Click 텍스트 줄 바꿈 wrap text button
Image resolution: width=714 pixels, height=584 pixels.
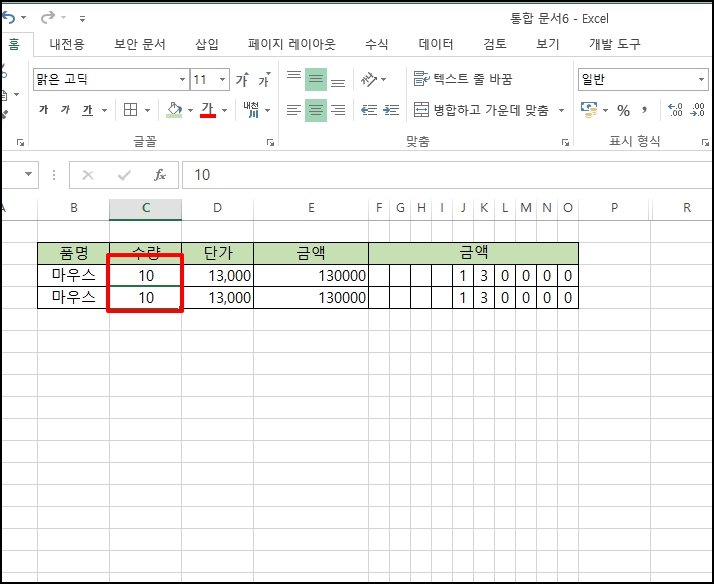(x=463, y=79)
